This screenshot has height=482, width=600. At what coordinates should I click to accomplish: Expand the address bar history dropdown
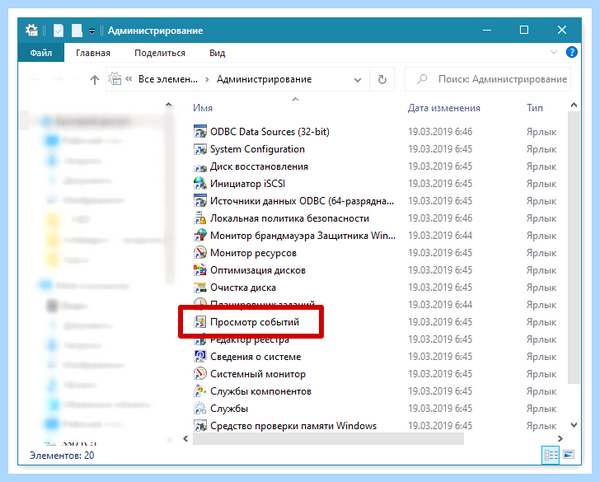click(x=357, y=80)
